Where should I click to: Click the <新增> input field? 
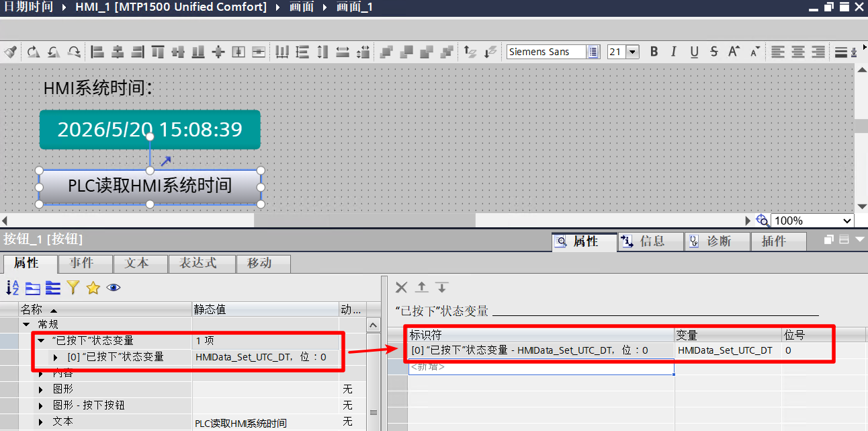click(x=541, y=367)
